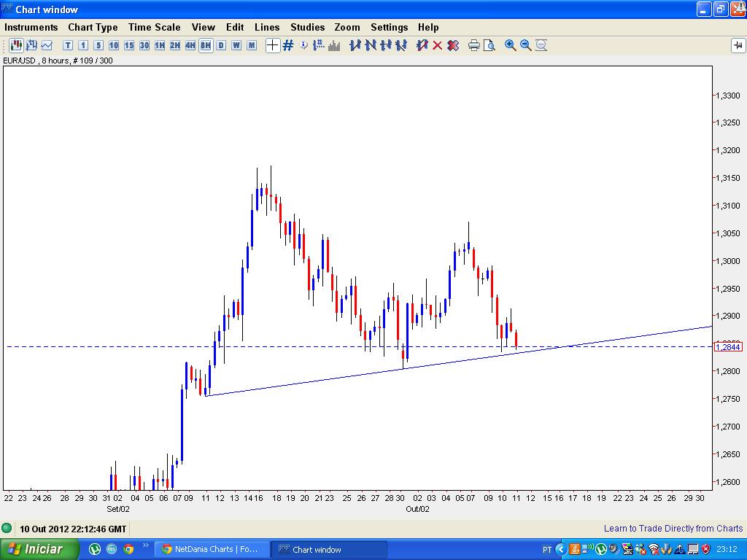Zoom in with plus magnifier
Viewport: 747px width, 560px height.
510,45
